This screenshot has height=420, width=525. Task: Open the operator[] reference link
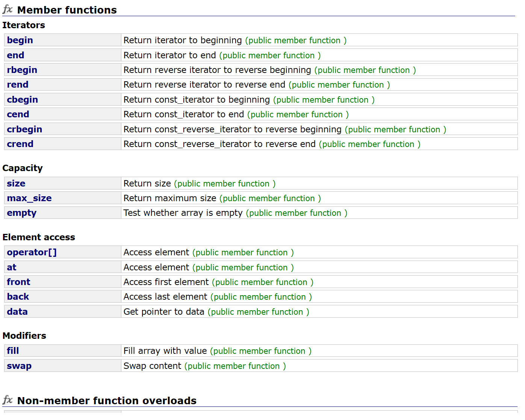[32, 252]
